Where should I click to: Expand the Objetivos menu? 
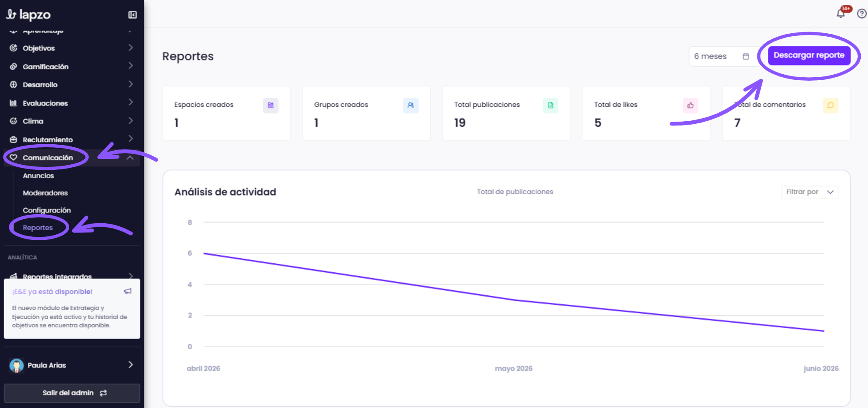[x=72, y=48]
